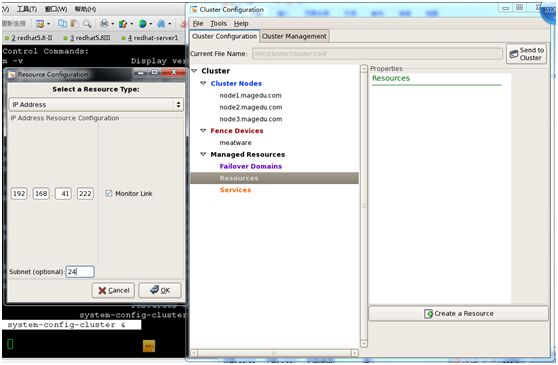The height and width of the screenshot is (365, 558).
Task: Click the Current File Name field
Action: click(x=377, y=54)
